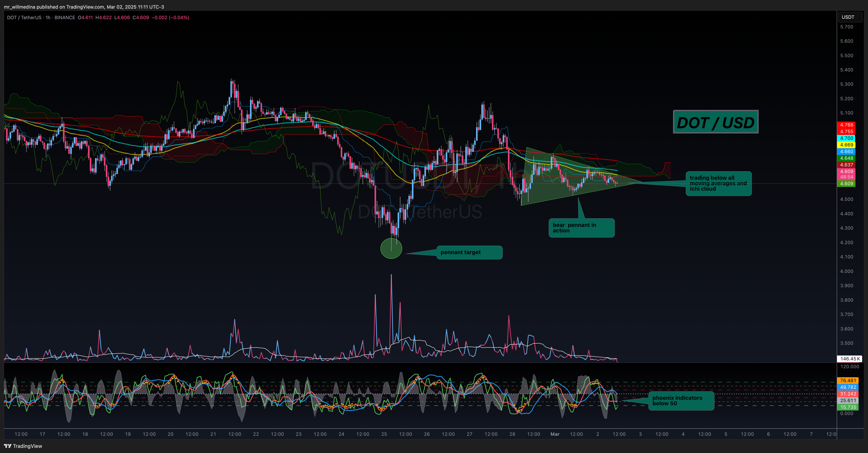This screenshot has width=868, height=453.
Task: Click the 146.45K volume value label
Action: [850, 359]
